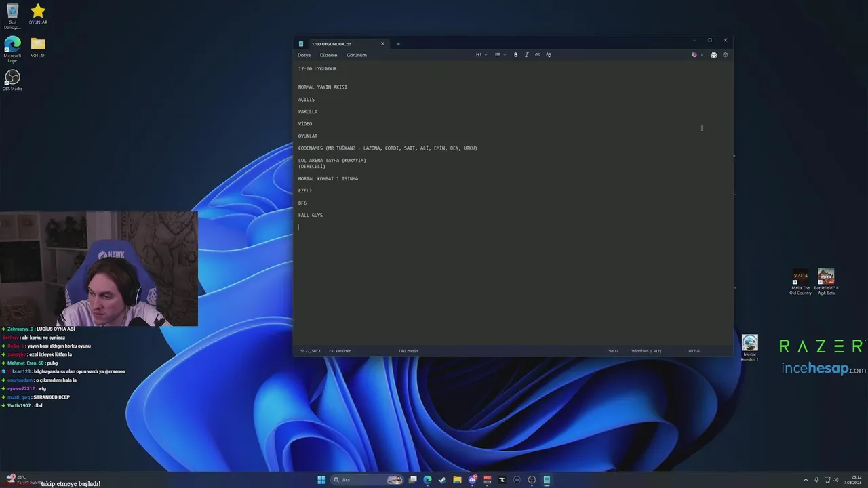
Task: Open the H1 heading dropdown
Action: [481, 55]
